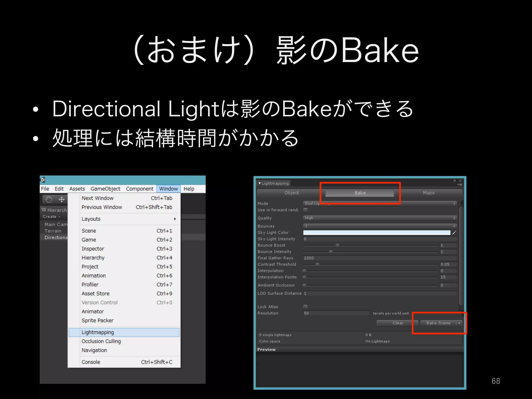Open the Mode dropdown

(380, 203)
